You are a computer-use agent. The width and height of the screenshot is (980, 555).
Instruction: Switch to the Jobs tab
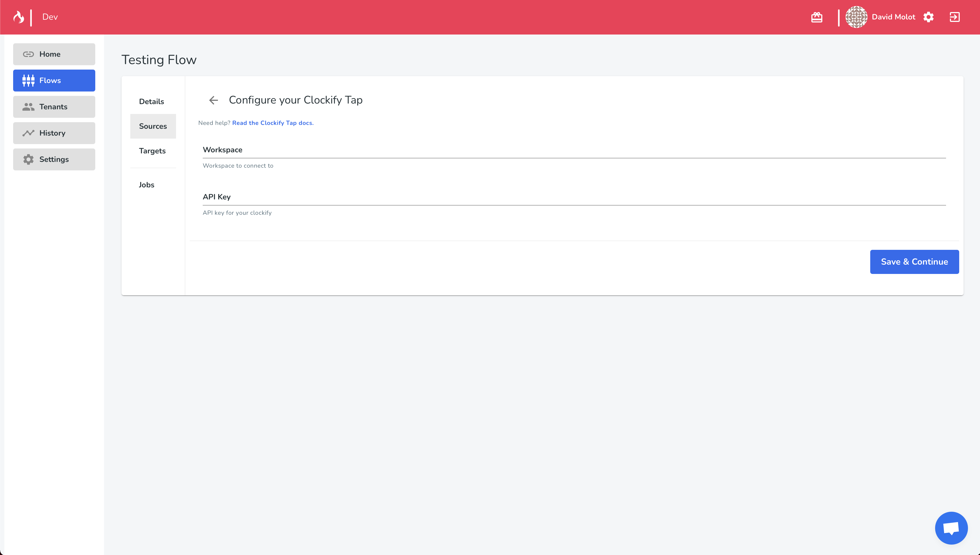click(x=153, y=185)
